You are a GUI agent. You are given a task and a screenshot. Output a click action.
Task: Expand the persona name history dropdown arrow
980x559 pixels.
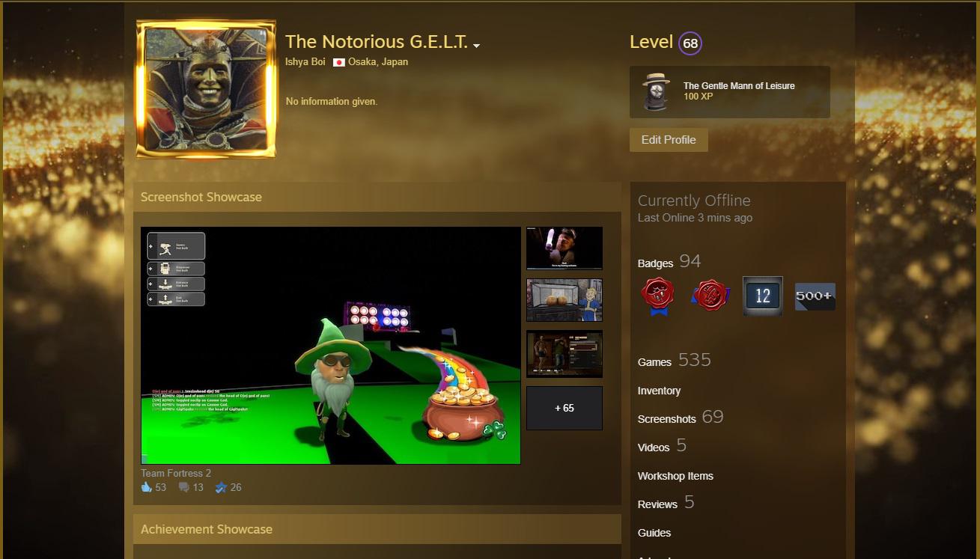point(476,46)
